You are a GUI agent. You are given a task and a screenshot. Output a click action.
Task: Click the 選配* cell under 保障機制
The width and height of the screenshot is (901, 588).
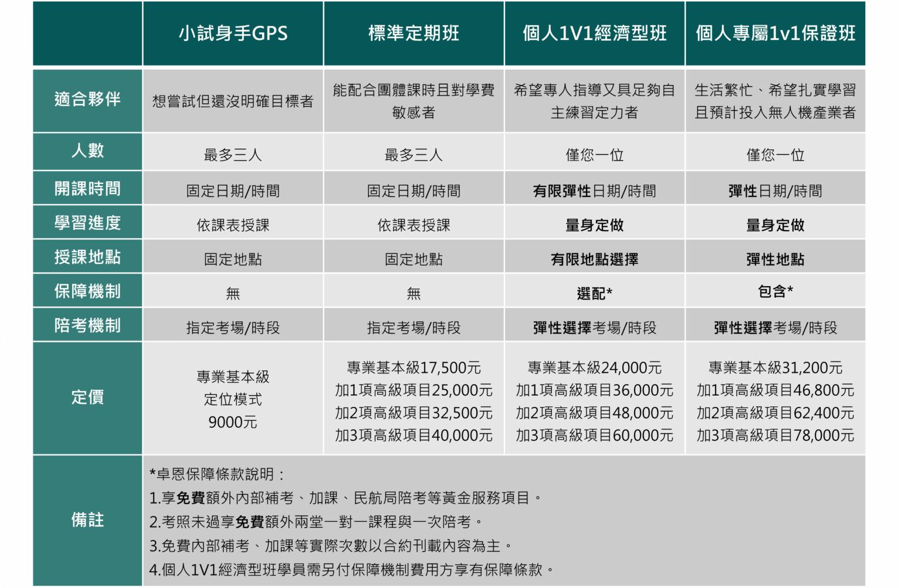click(594, 293)
